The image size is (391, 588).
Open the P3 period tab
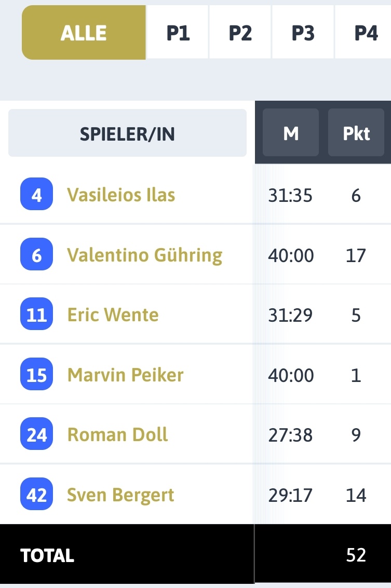[303, 33]
